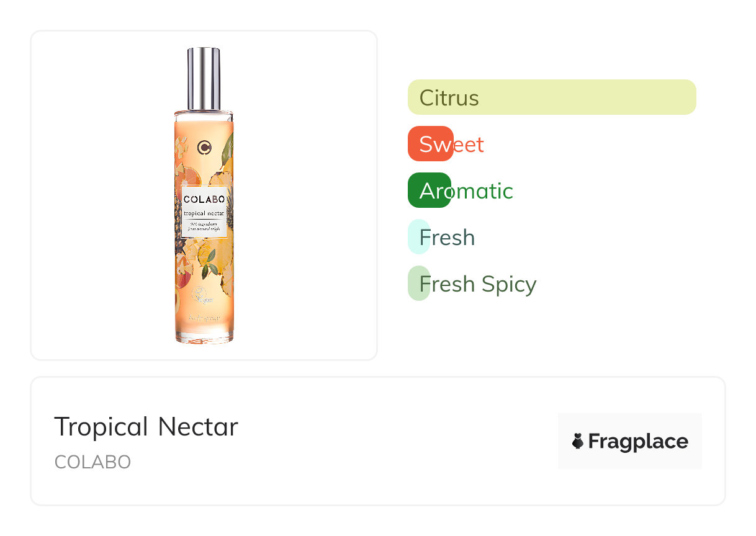The width and height of the screenshot is (756, 536).
Task: Click the white COLABO label on bottle
Action: click(x=204, y=212)
